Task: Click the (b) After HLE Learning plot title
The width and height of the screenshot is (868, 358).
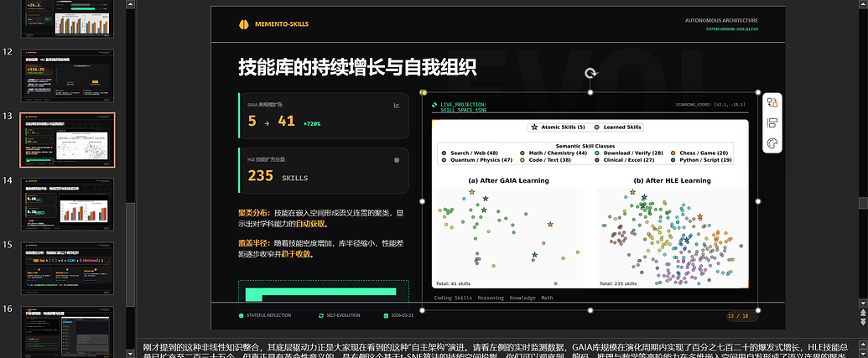Action: [x=672, y=180]
